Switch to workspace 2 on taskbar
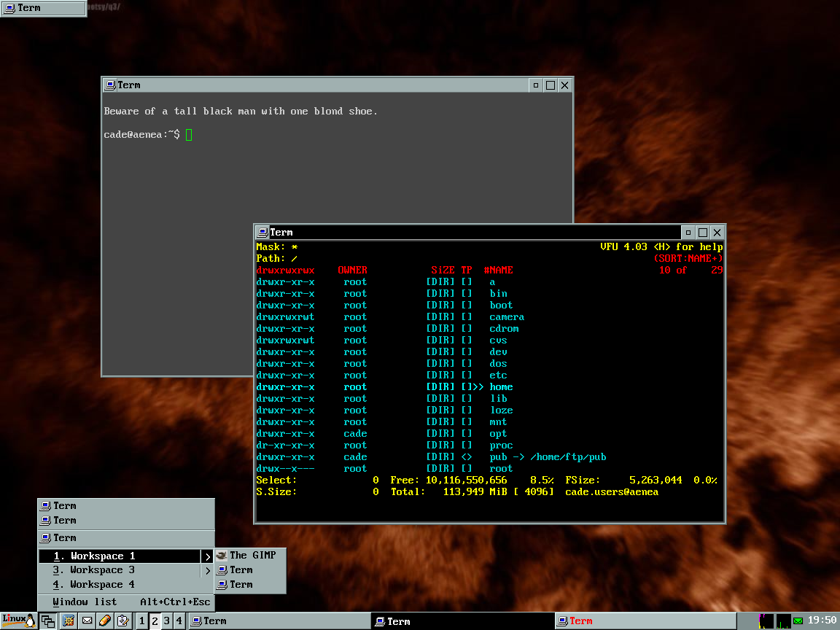The image size is (840, 630). point(155,621)
